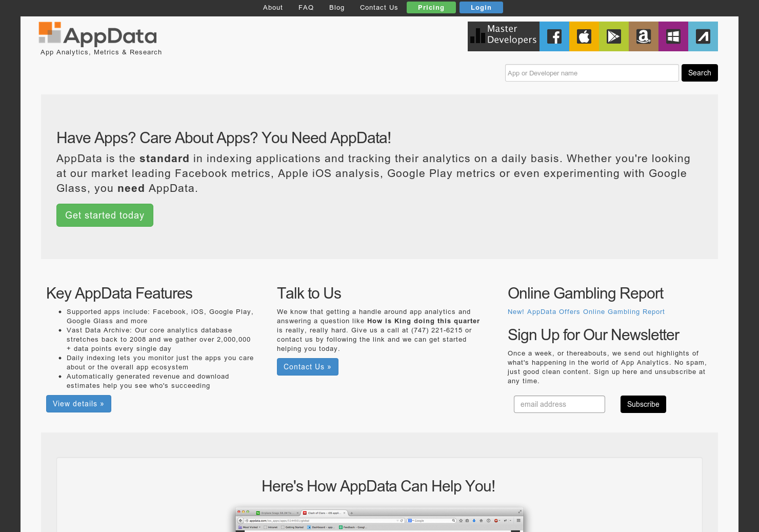Follow the Online Gambling Report link

coord(586,311)
